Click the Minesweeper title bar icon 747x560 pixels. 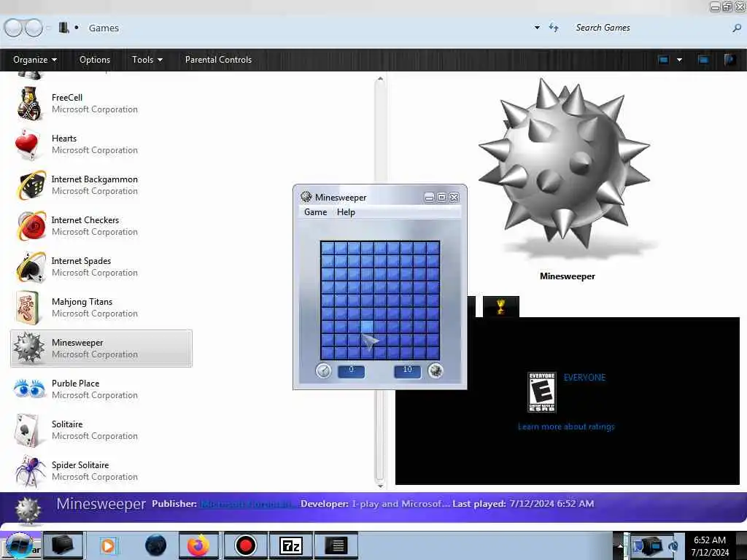pyautogui.click(x=306, y=197)
